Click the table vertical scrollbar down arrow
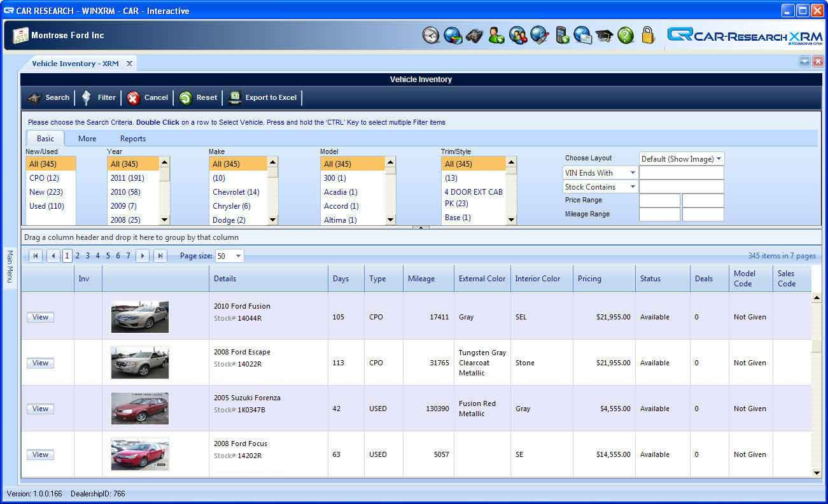This screenshot has width=828, height=504. 817,473
